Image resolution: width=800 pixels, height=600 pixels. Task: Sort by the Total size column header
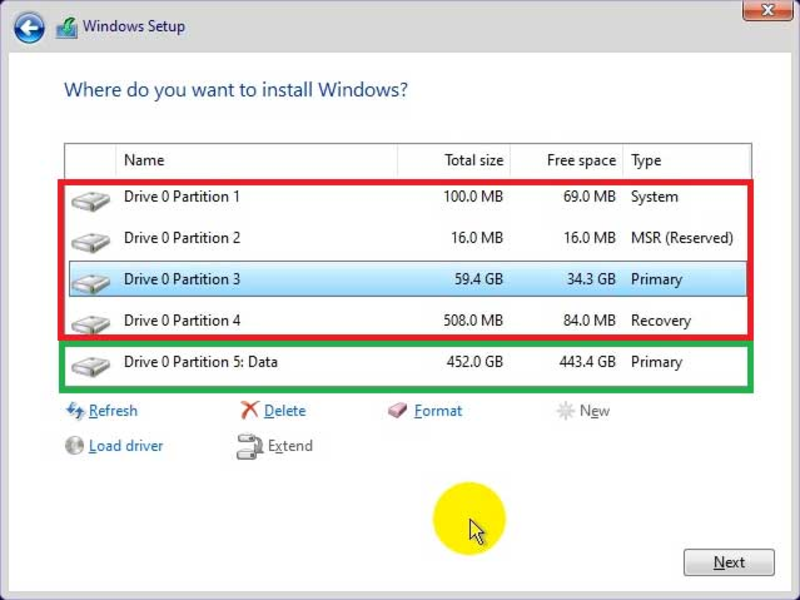click(x=454, y=160)
